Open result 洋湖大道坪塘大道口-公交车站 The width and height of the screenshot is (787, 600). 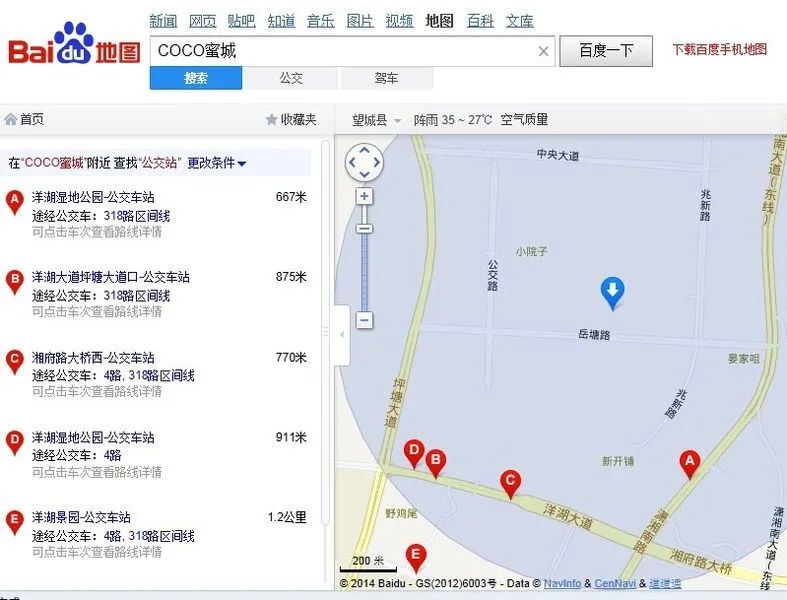pos(110,277)
